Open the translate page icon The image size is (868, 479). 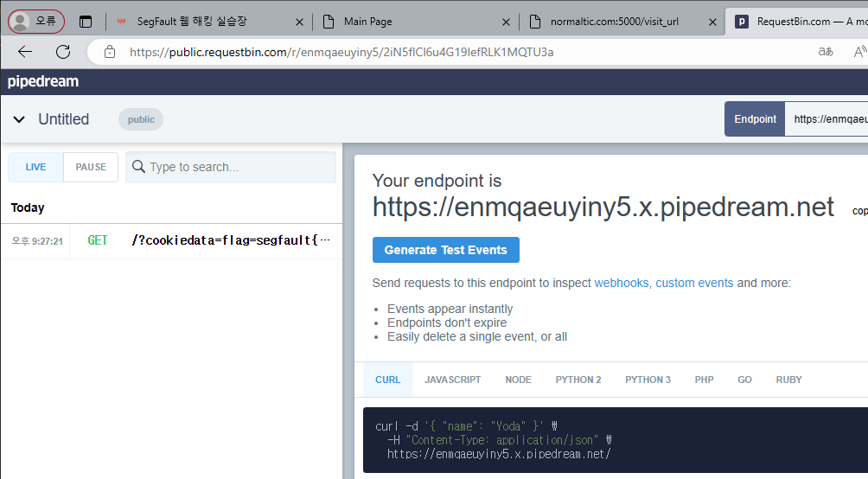point(826,52)
